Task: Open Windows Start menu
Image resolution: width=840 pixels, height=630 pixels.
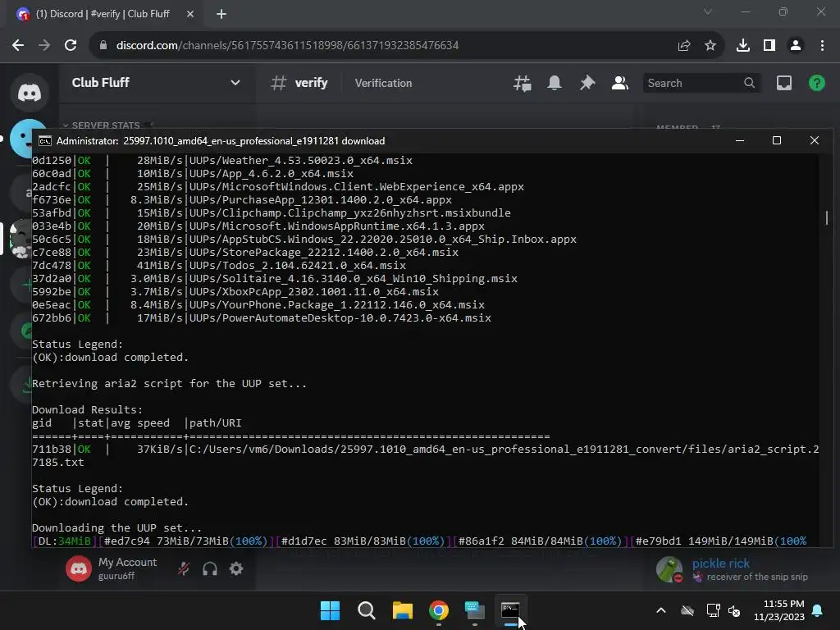Action: 330,610
